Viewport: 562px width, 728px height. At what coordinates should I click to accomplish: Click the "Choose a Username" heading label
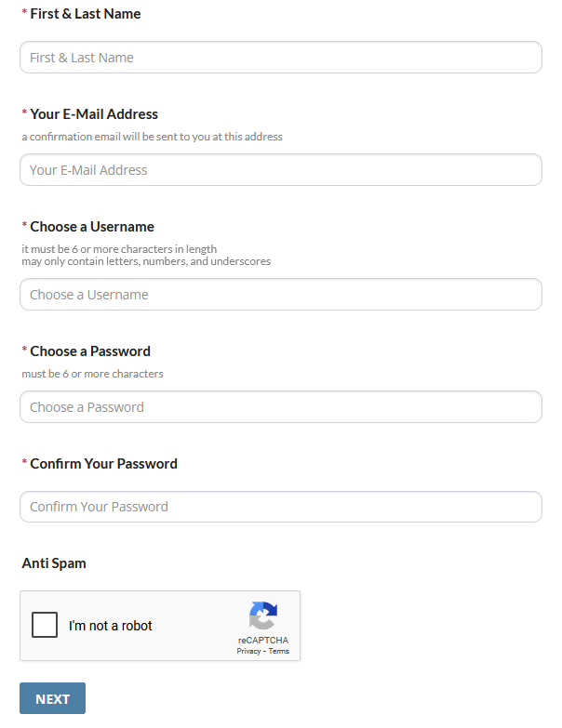coord(92,227)
